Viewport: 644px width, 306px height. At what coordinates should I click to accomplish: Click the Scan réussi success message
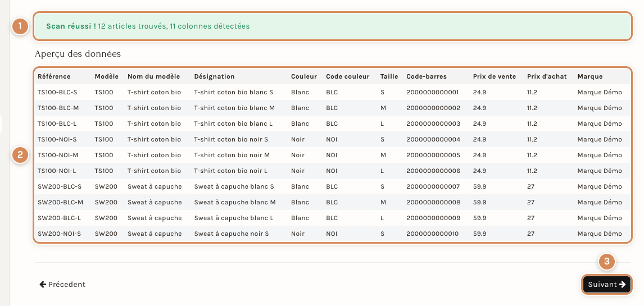pos(332,26)
